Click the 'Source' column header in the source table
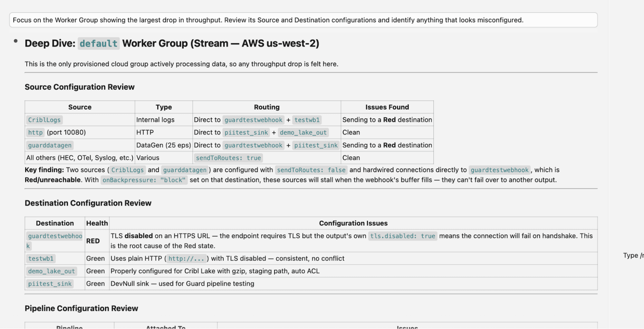 pyautogui.click(x=80, y=107)
